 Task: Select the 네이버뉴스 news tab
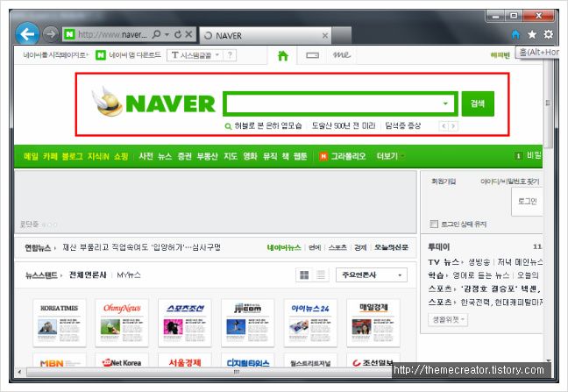click(x=284, y=247)
